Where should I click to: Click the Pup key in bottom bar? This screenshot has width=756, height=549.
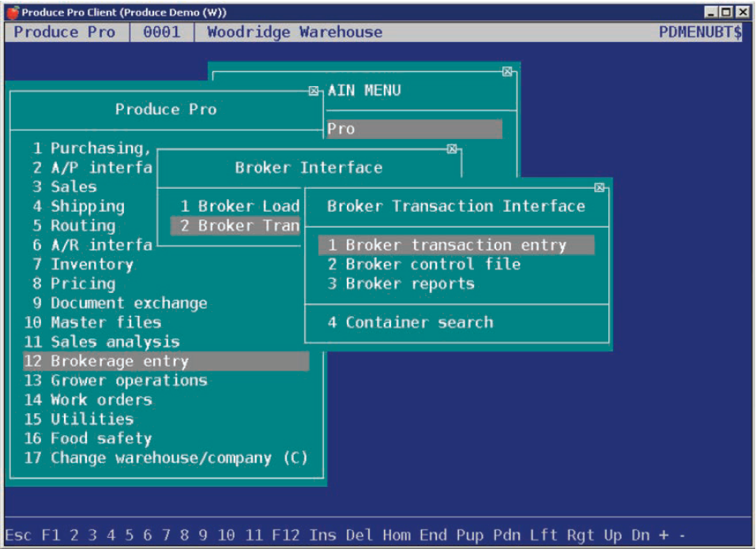(x=470, y=535)
